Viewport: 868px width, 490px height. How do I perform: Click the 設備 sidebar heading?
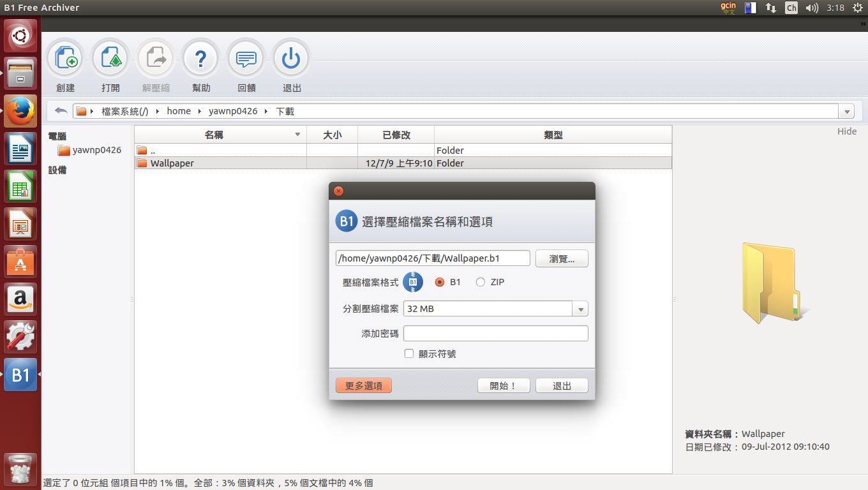(x=57, y=170)
